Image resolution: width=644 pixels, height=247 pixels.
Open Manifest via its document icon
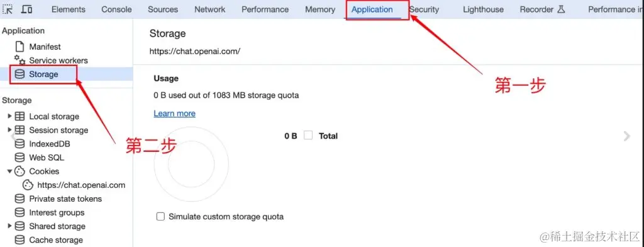pos(19,47)
